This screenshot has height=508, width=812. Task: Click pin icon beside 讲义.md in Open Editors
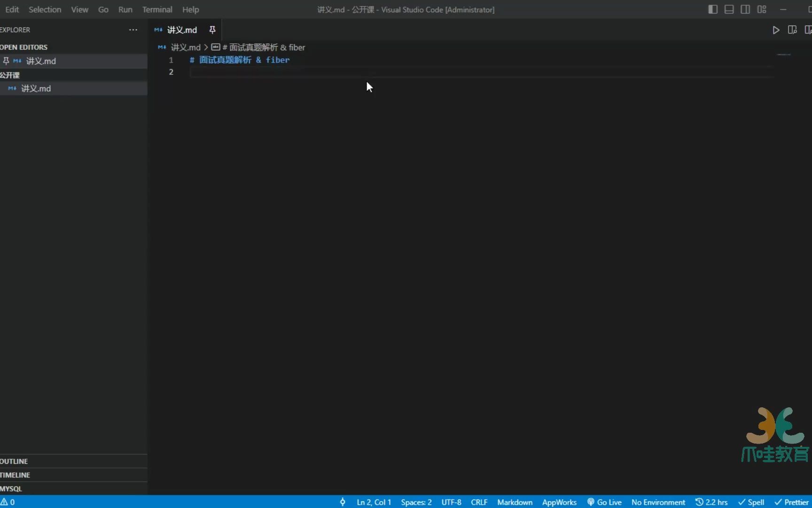click(6, 61)
